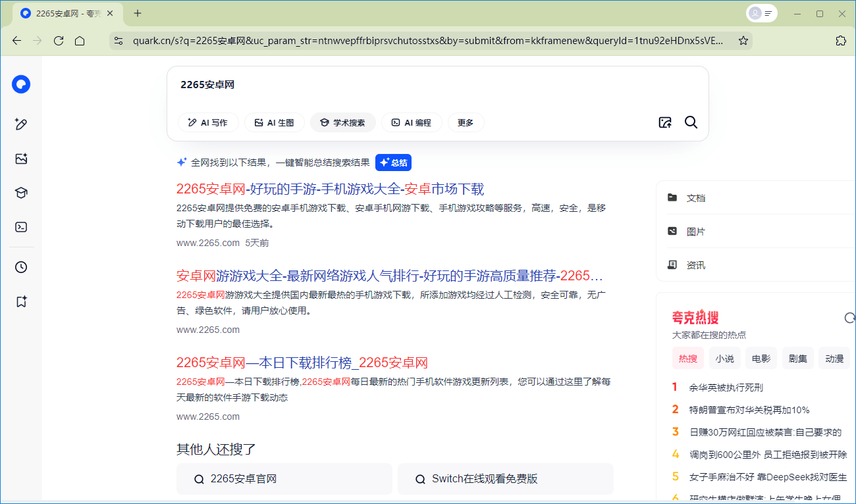Open the 2265安卓网 first search result

329,189
